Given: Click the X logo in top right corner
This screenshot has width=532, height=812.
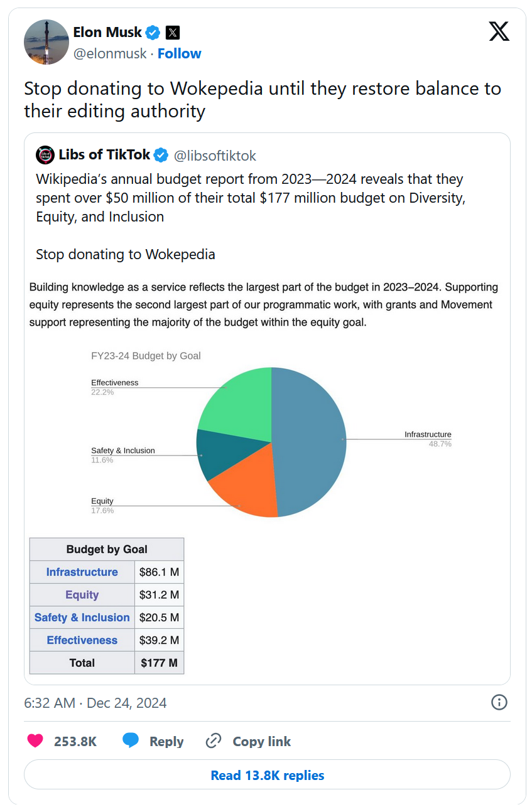Looking at the screenshot, I should (499, 31).
